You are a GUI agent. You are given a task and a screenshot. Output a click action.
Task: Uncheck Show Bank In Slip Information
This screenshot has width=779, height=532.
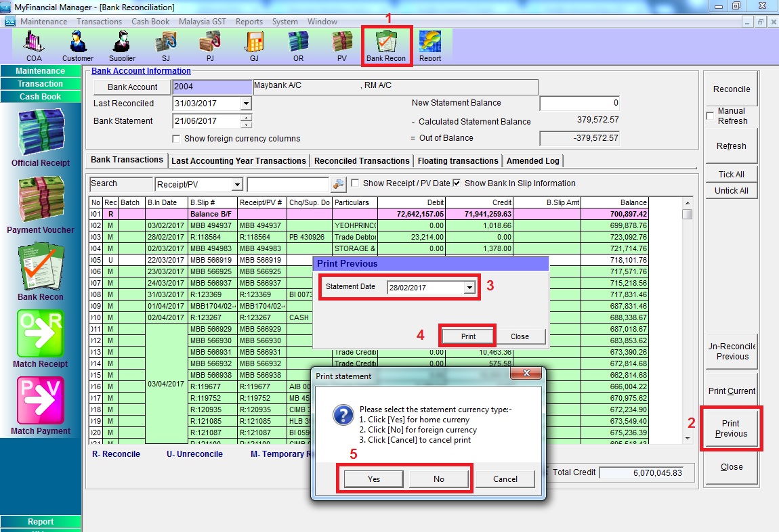point(457,183)
